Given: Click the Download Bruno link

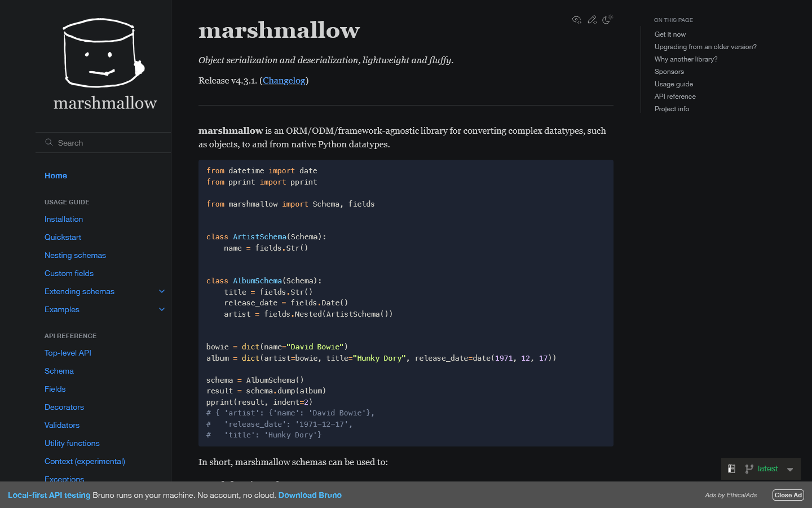Looking at the screenshot, I should 310,495.
